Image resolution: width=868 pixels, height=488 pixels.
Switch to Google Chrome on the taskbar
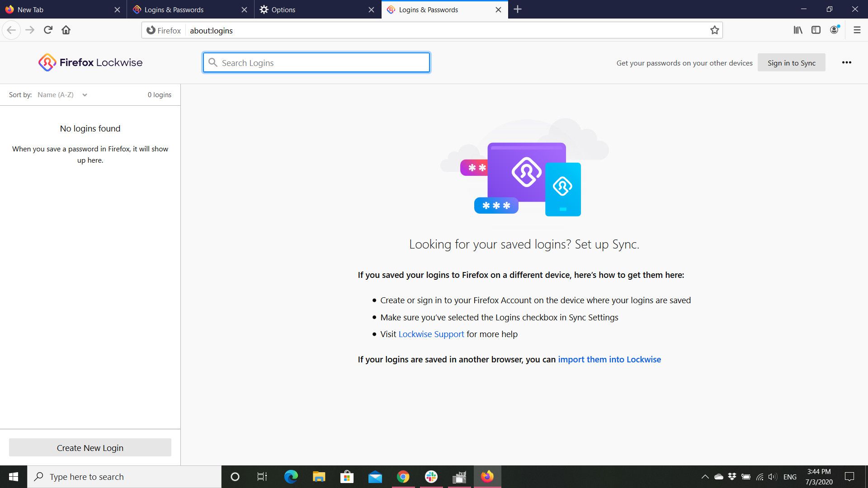tap(403, 477)
